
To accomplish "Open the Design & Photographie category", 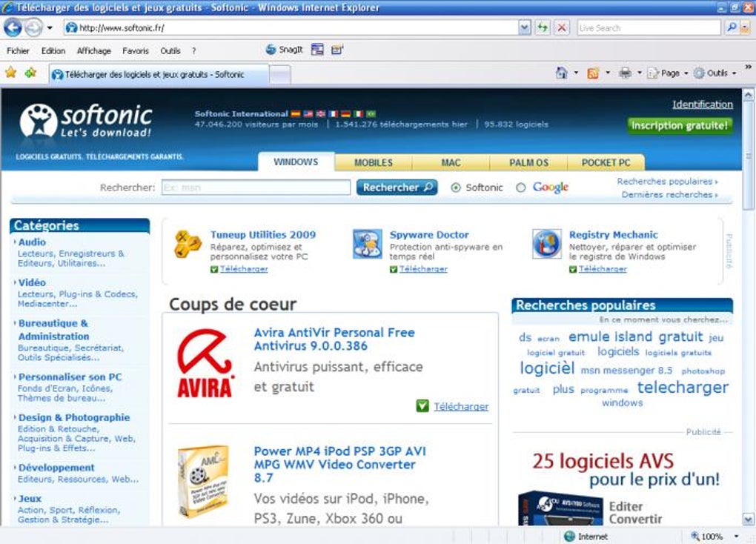I will pyautogui.click(x=74, y=418).
